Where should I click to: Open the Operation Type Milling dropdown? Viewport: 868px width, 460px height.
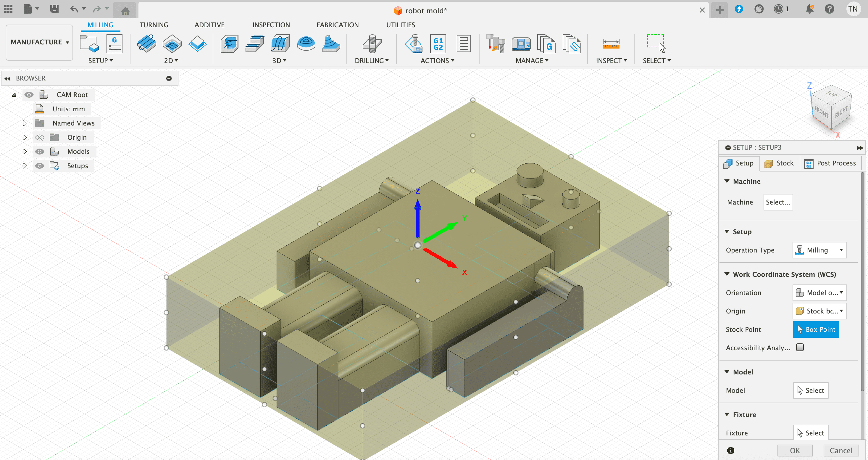(x=819, y=250)
